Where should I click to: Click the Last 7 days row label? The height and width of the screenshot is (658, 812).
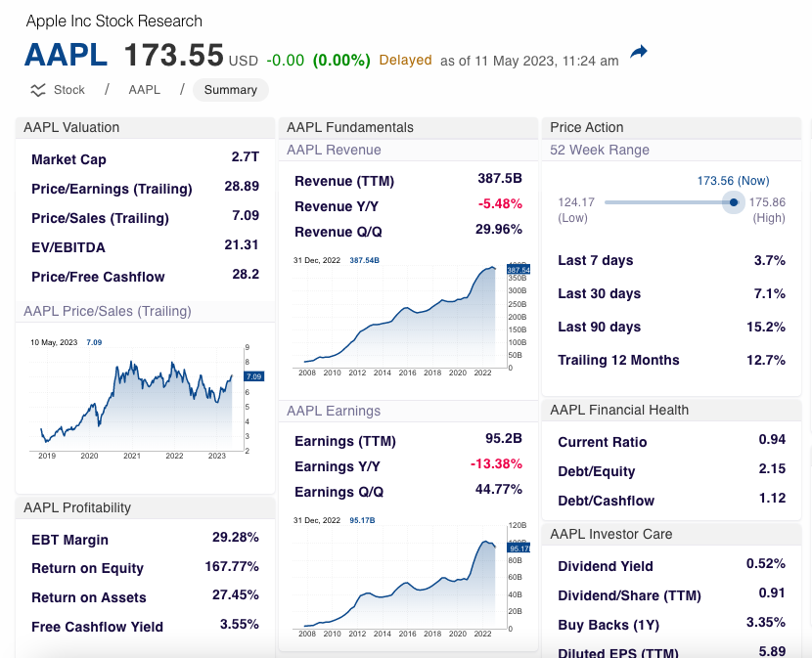596,260
